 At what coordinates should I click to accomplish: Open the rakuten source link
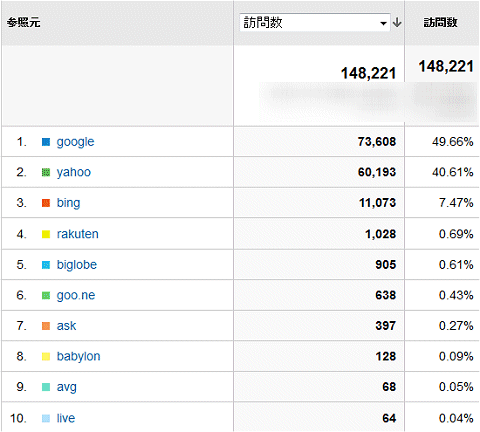click(x=78, y=234)
